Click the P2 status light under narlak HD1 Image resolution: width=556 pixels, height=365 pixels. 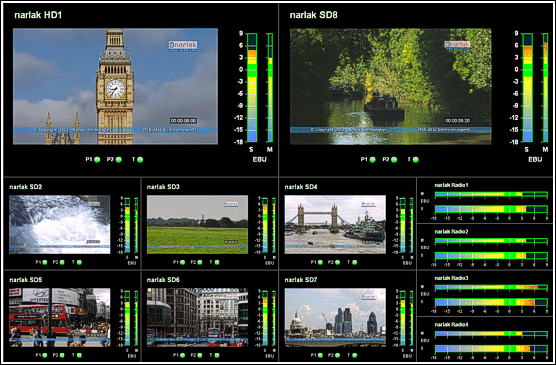pos(118,160)
